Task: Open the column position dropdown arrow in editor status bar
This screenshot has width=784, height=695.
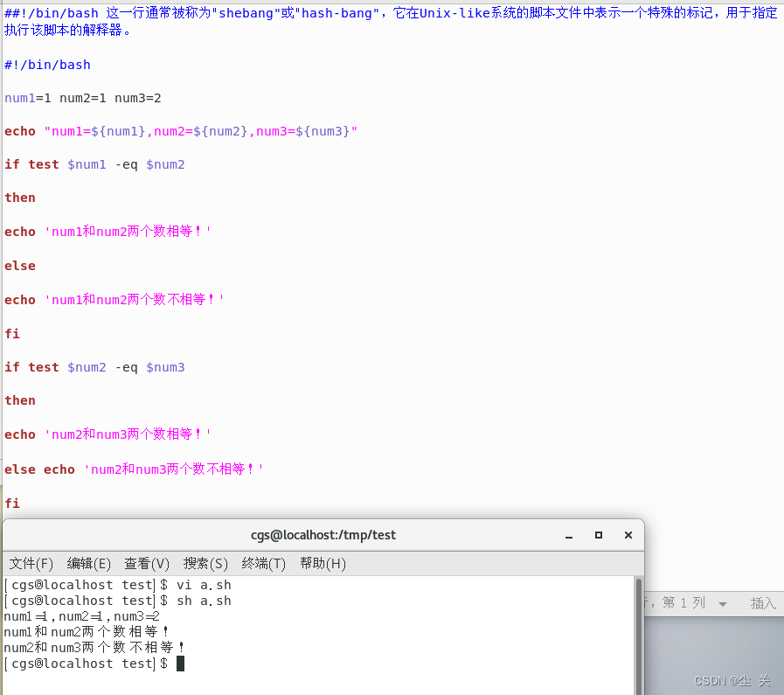Action: coord(723,603)
